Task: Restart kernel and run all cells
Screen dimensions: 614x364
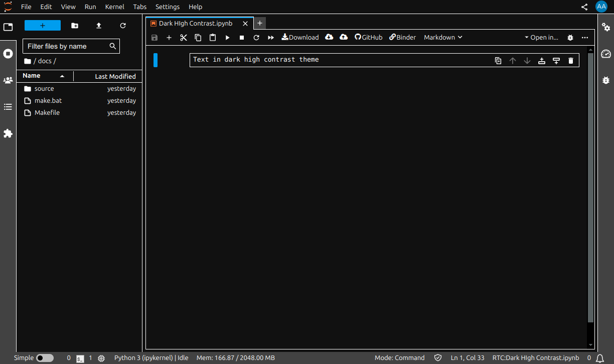Action: click(x=271, y=38)
